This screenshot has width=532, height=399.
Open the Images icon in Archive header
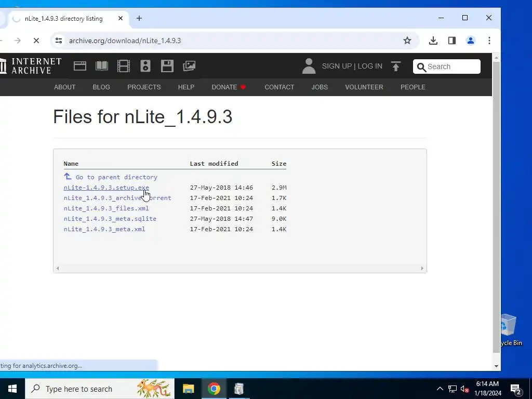pos(189,66)
